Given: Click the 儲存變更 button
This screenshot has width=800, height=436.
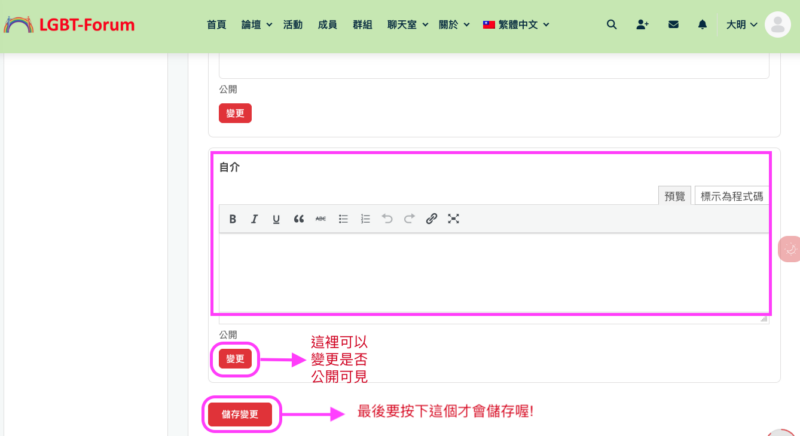Looking at the screenshot, I should [x=240, y=413].
